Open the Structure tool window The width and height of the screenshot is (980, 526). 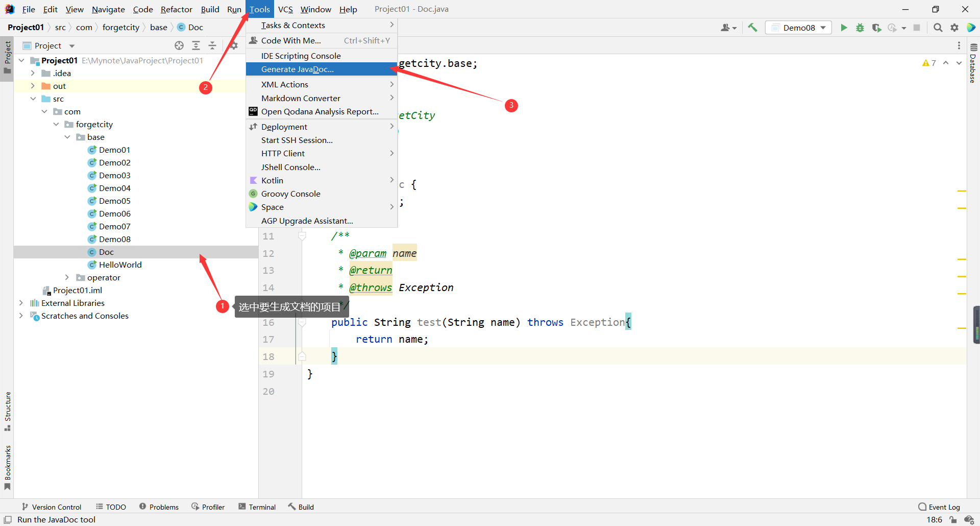click(x=7, y=411)
